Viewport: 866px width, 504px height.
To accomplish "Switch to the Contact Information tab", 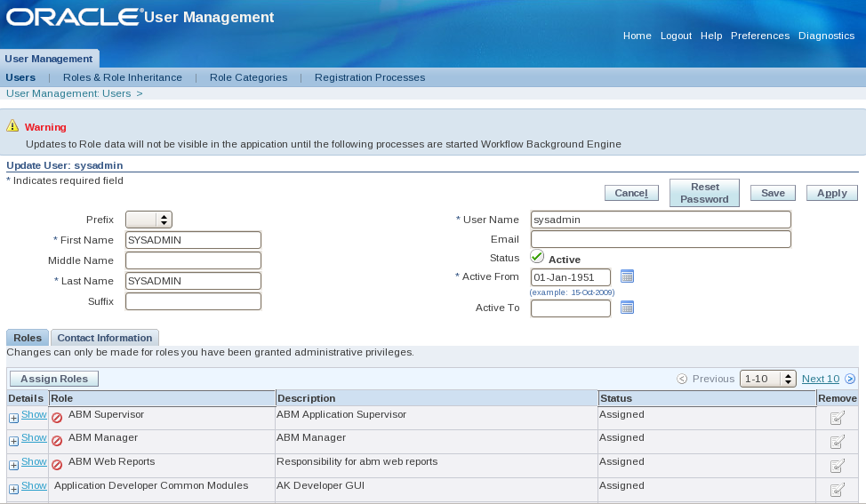I will tap(104, 338).
